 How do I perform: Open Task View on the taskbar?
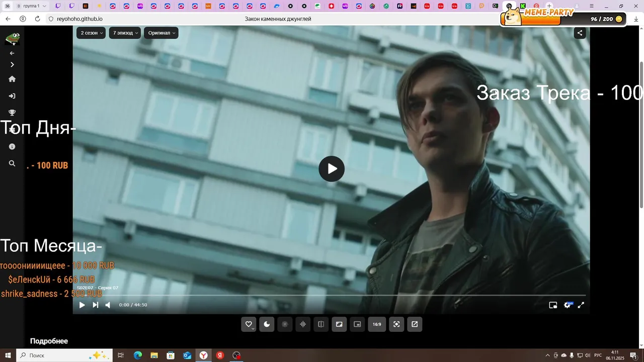pyautogui.click(x=121, y=355)
